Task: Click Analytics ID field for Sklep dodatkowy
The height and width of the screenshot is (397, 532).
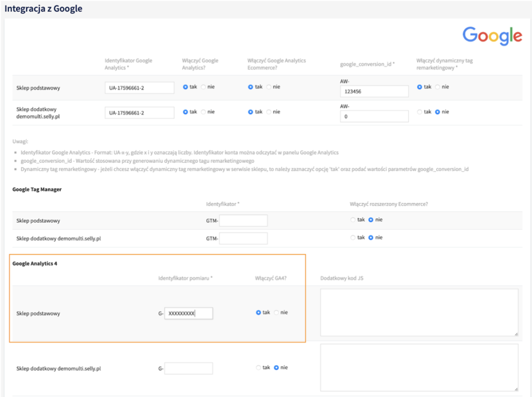Action: tap(139, 113)
